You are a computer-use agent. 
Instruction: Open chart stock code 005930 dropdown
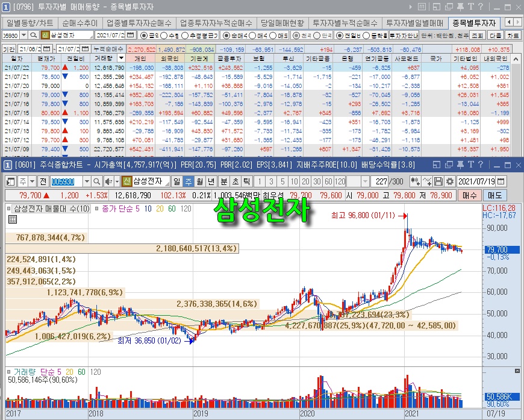(x=87, y=181)
